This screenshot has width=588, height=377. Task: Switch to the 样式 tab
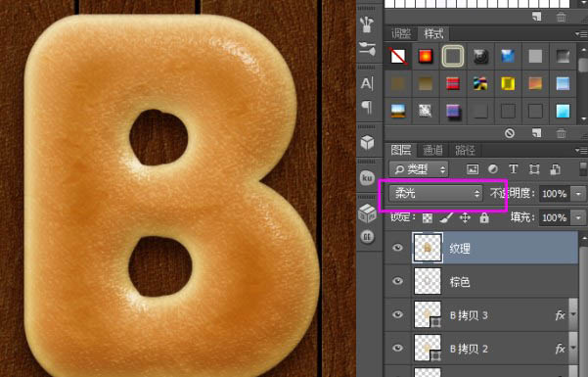pos(433,34)
